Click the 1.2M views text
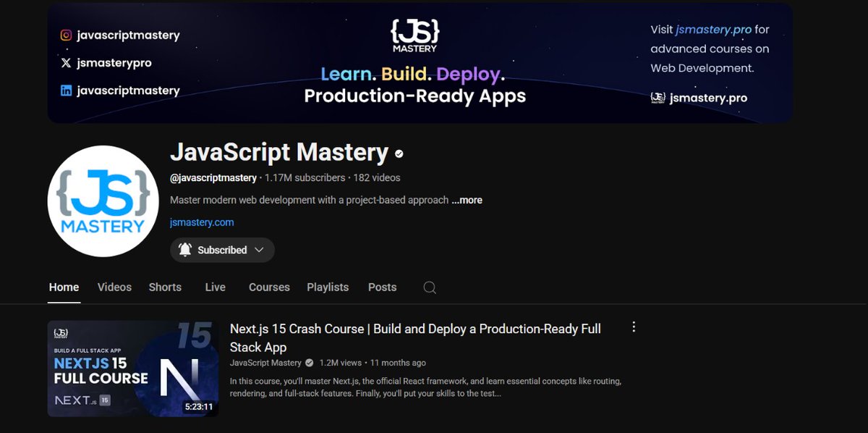 coord(340,363)
